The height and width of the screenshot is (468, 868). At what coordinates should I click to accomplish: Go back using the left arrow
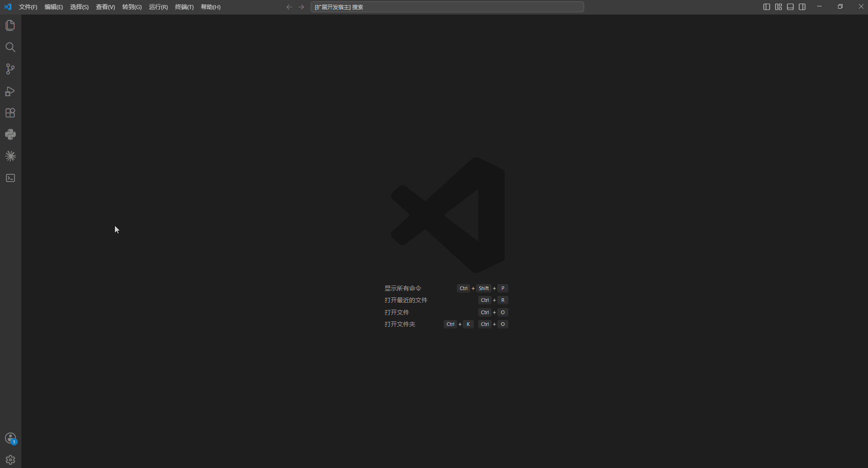coord(289,7)
